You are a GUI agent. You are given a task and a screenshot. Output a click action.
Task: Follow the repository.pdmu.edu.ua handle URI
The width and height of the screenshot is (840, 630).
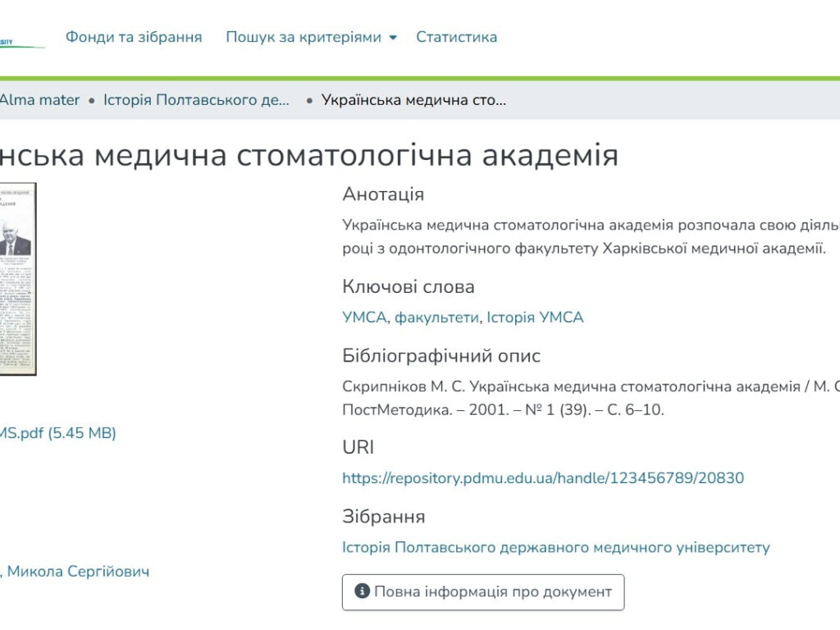[542, 477]
